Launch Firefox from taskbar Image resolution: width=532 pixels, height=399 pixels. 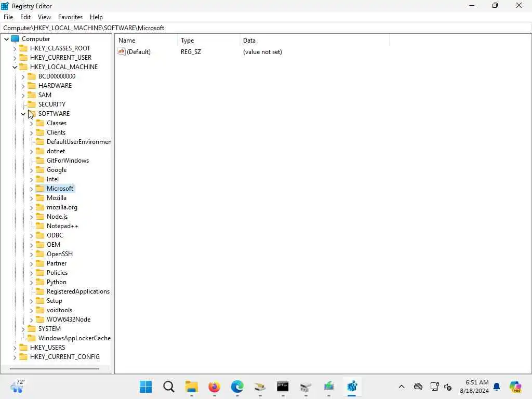[x=214, y=387]
